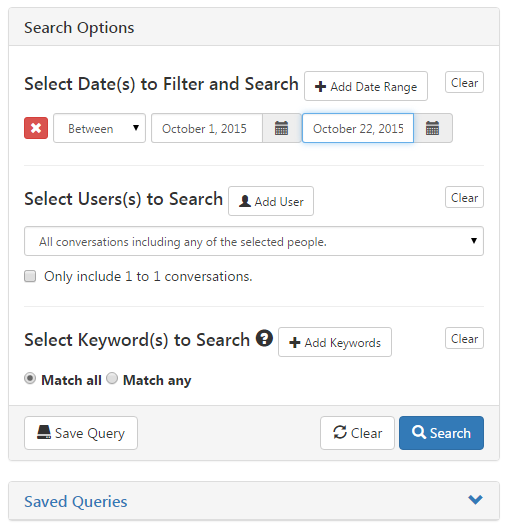The height and width of the screenshot is (532, 514).
Task: Select the Match any radio button
Action: (x=112, y=378)
